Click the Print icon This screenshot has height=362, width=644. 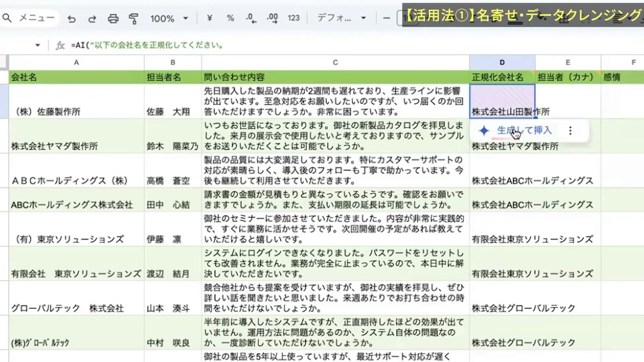[113, 18]
